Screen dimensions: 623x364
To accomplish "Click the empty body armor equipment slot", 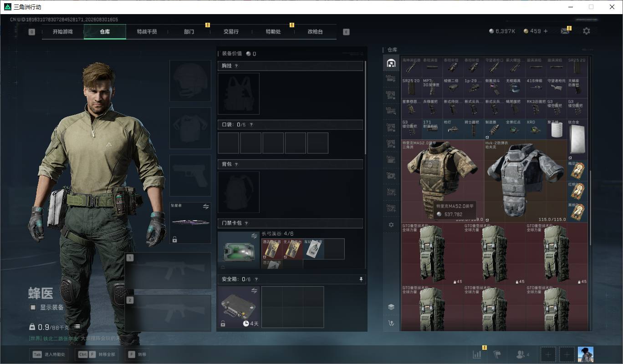I will (x=190, y=128).
